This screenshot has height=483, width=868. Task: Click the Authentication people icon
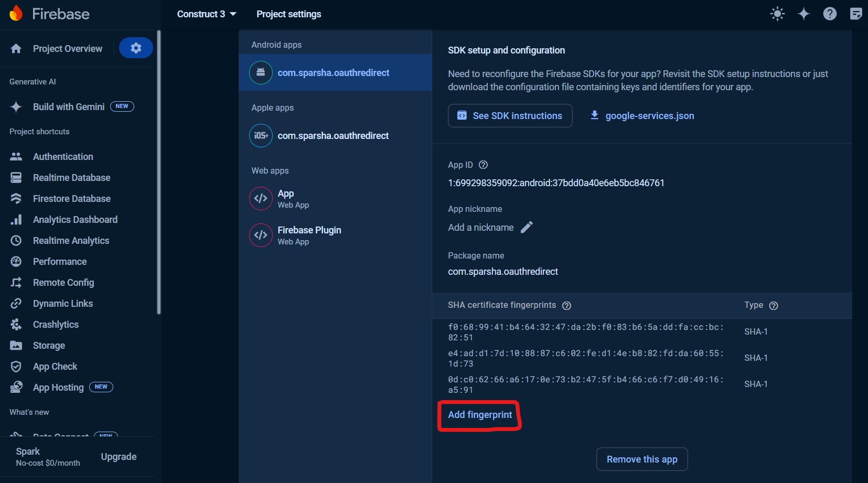click(x=16, y=157)
